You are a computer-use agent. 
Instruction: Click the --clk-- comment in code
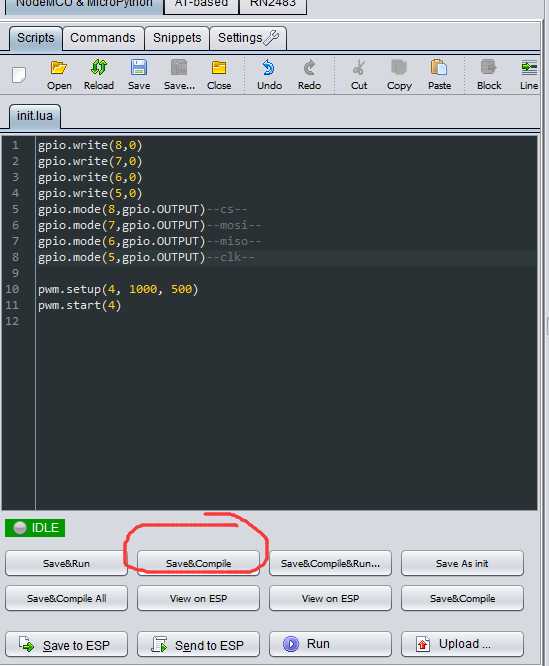pos(231,257)
